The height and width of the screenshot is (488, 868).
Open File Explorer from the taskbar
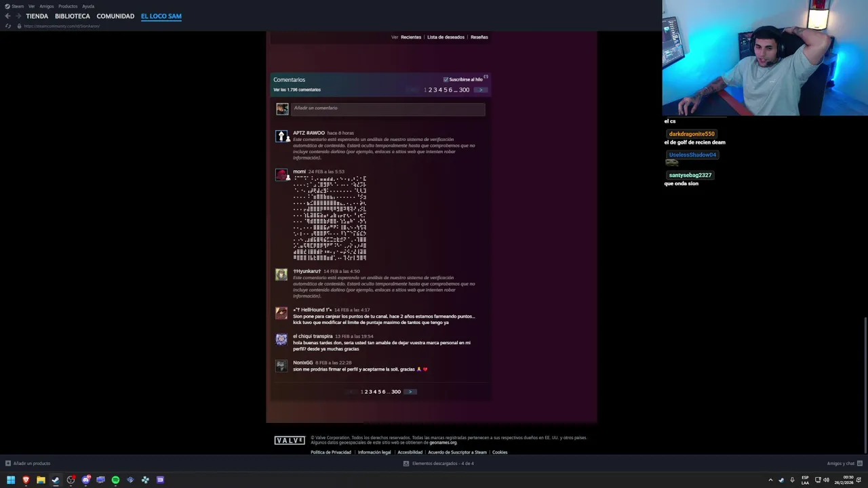(41, 480)
